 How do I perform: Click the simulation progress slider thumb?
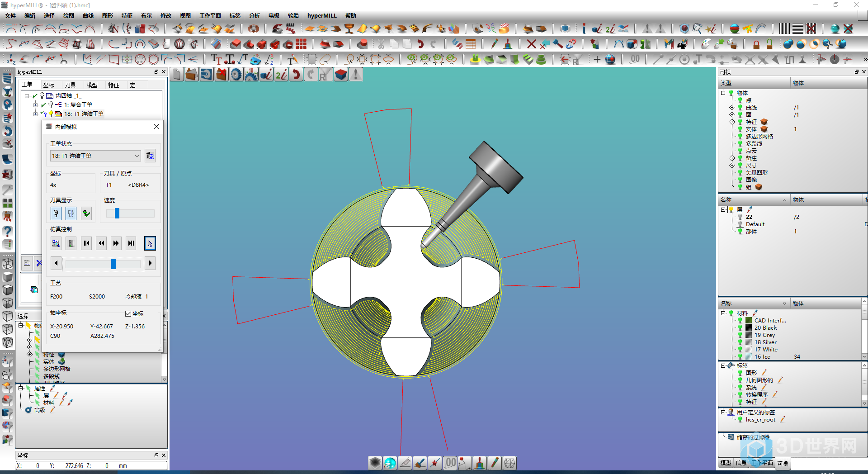point(113,263)
